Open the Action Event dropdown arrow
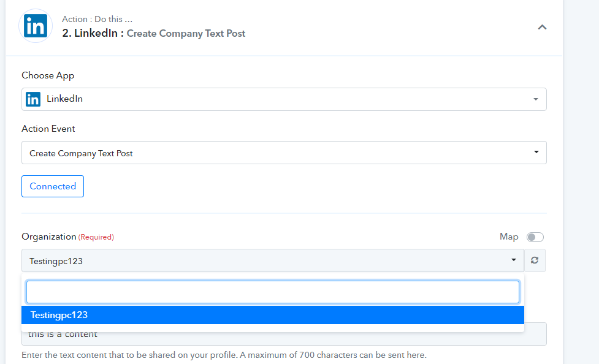Viewport: 599px width, 364px height. [536, 152]
